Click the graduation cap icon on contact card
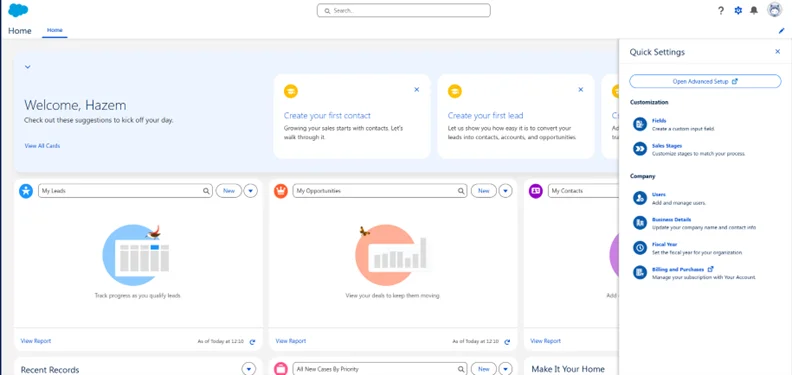This screenshot has height=375, width=792. tap(291, 91)
